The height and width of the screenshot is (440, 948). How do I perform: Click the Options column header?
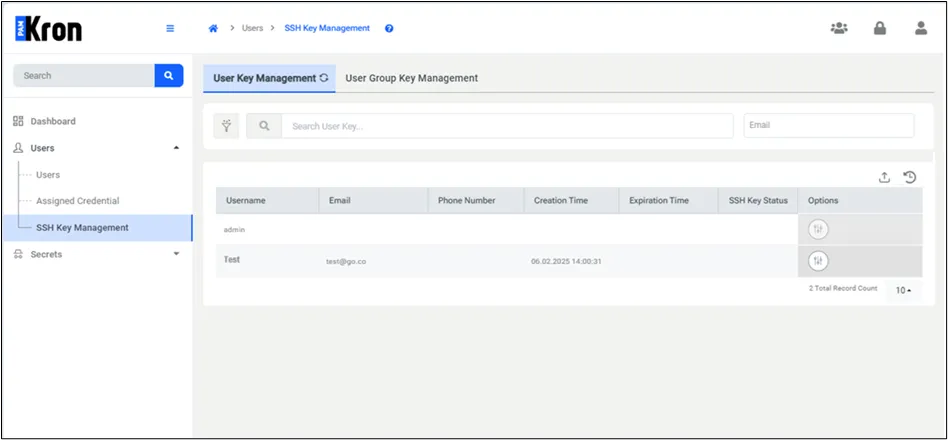click(860, 200)
